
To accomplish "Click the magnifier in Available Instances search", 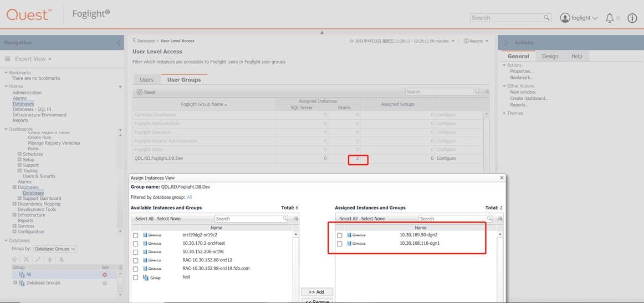I will [285, 219].
